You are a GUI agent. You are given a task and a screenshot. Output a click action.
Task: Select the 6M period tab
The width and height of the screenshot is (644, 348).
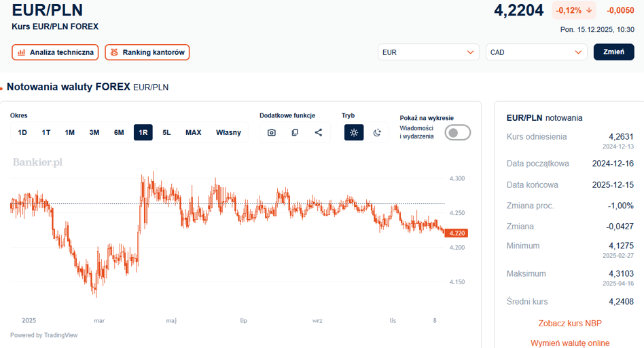(119, 132)
